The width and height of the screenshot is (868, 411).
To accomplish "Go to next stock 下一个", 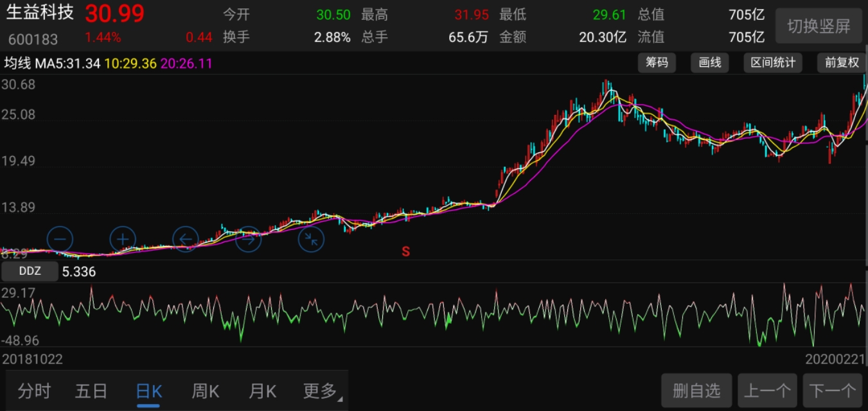I will (x=833, y=390).
